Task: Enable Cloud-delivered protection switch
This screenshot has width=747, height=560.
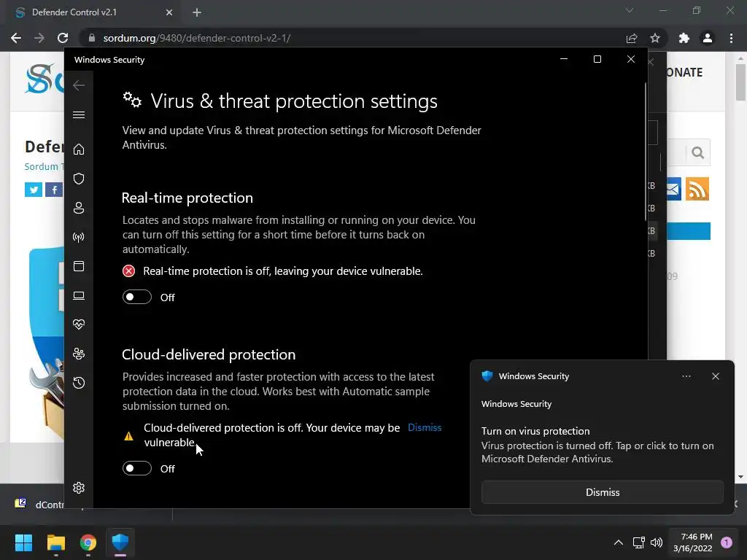Action: [x=137, y=468]
